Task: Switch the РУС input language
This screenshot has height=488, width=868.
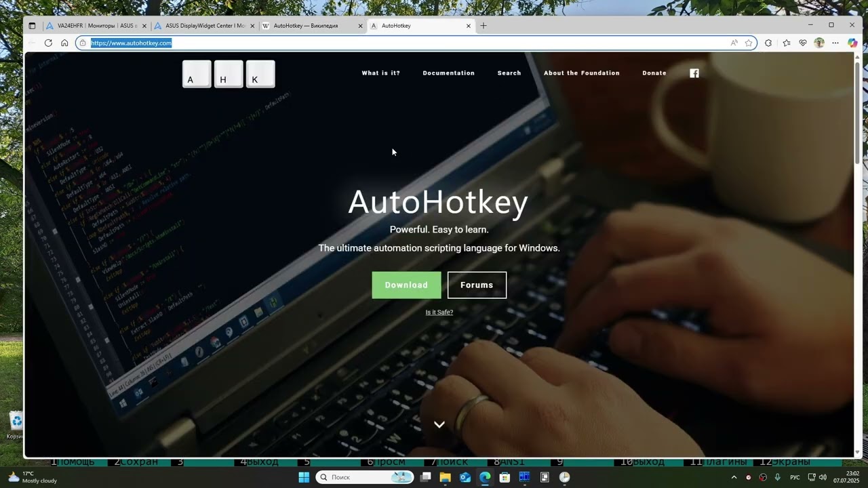Action: point(795,478)
